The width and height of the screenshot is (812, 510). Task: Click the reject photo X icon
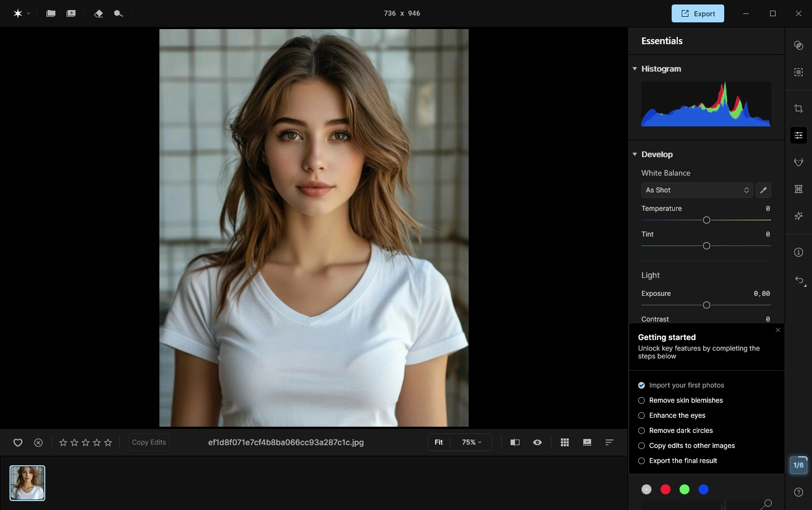click(38, 442)
